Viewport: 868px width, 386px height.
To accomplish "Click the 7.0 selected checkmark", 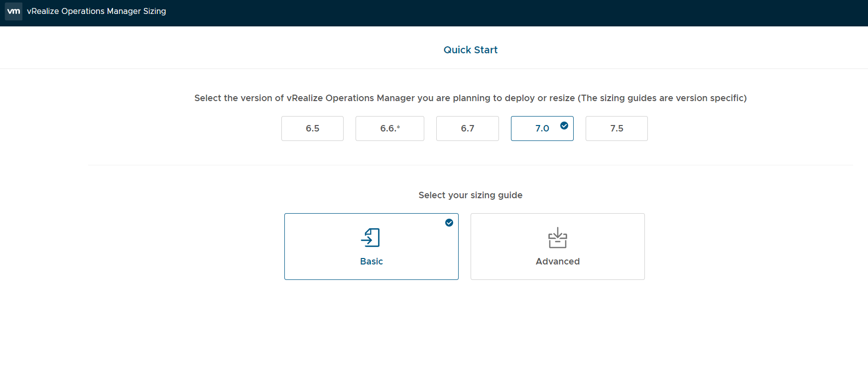I will tap(564, 126).
